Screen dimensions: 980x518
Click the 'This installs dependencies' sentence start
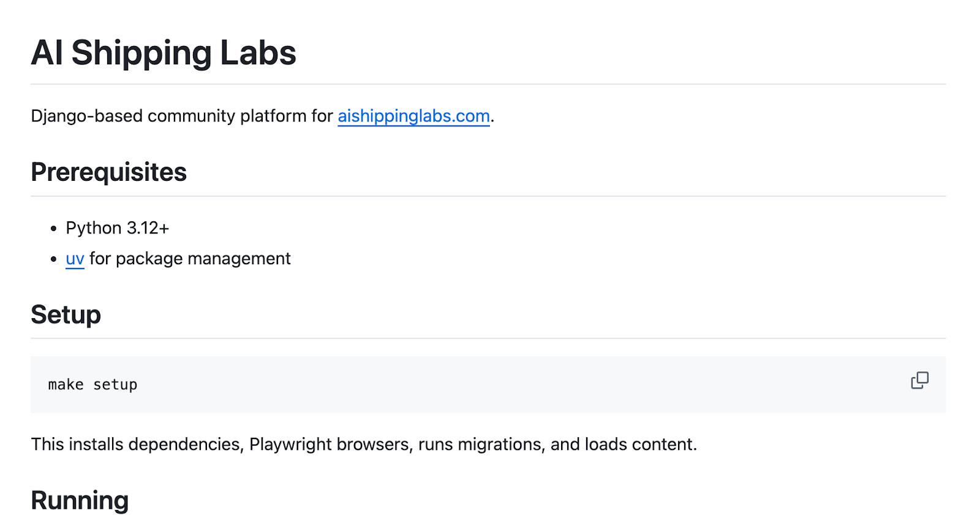pyautogui.click(x=136, y=444)
